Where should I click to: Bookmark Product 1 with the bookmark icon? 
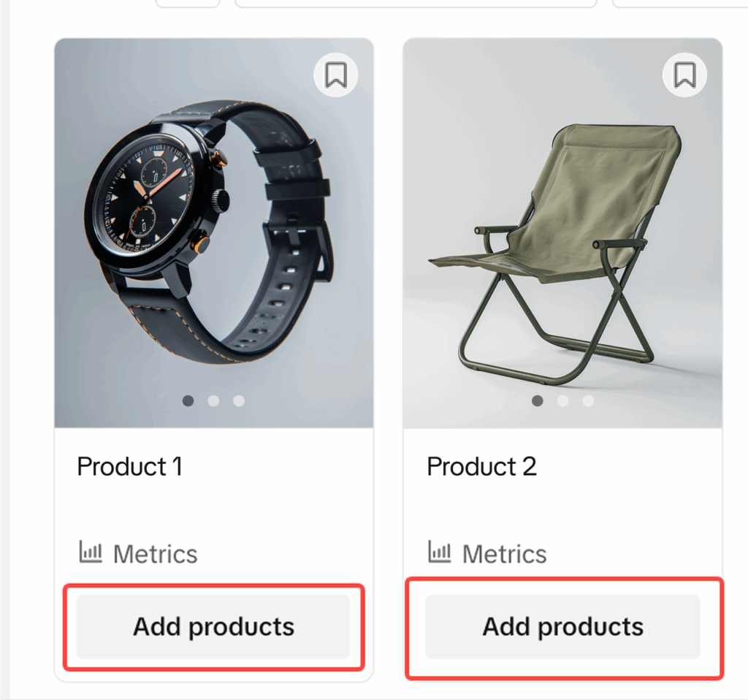point(336,75)
